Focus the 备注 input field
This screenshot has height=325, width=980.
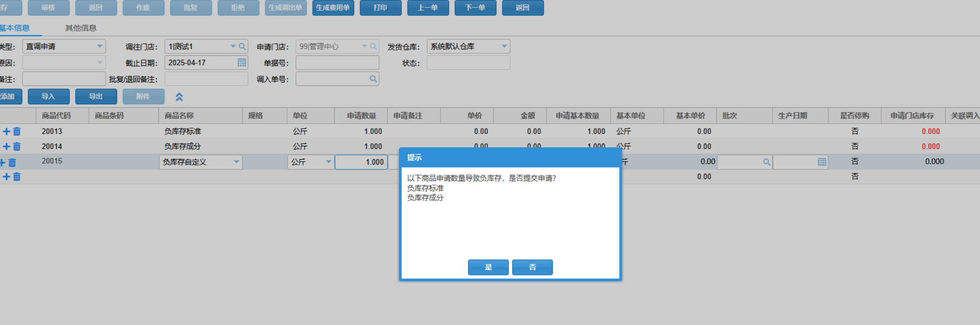click(x=64, y=79)
